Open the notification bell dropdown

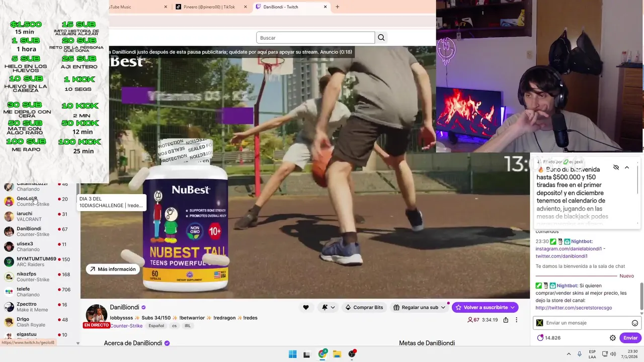[x=328, y=307]
